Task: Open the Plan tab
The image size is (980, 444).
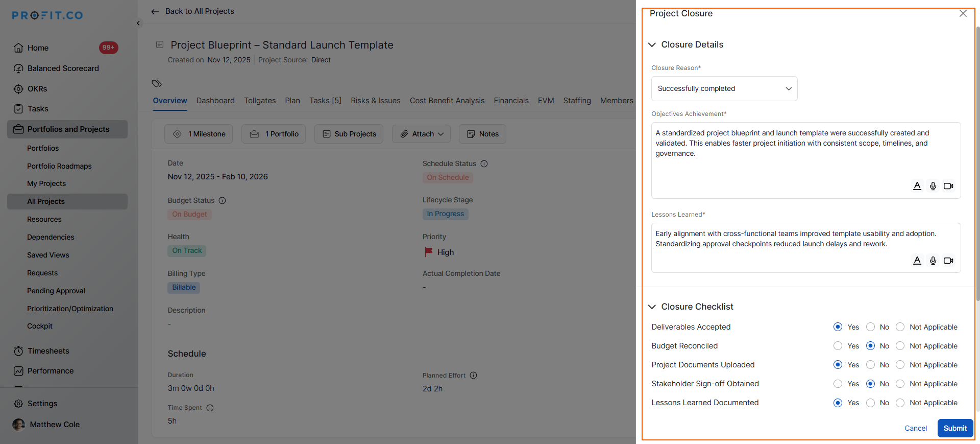Action: tap(292, 101)
